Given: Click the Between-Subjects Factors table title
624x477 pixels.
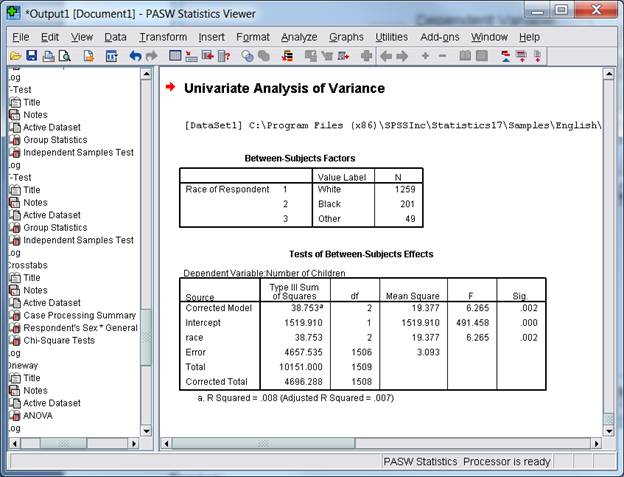Looking at the screenshot, I should [x=300, y=158].
